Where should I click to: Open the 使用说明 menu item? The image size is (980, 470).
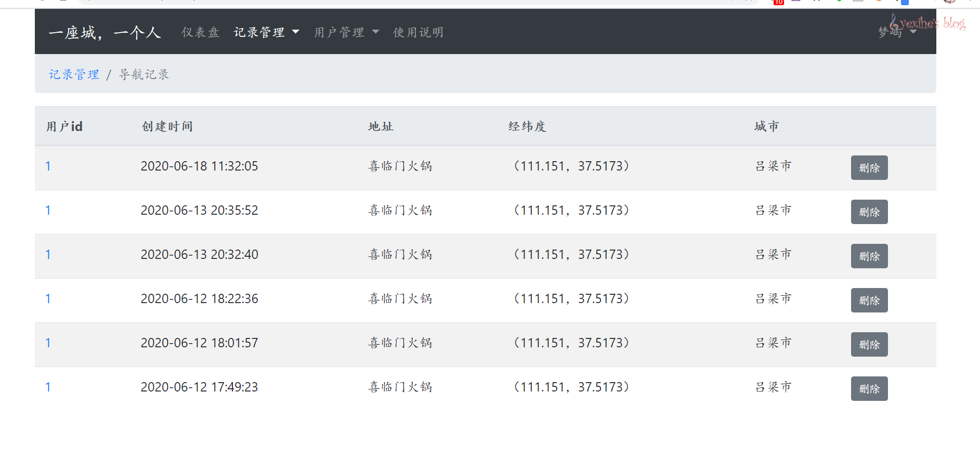(x=418, y=32)
